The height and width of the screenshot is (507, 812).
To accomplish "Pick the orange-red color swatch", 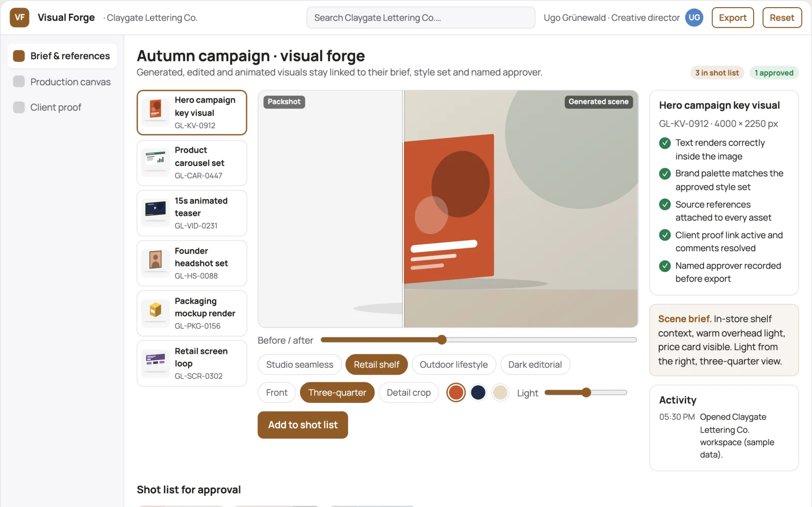I will [x=456, y=392].
